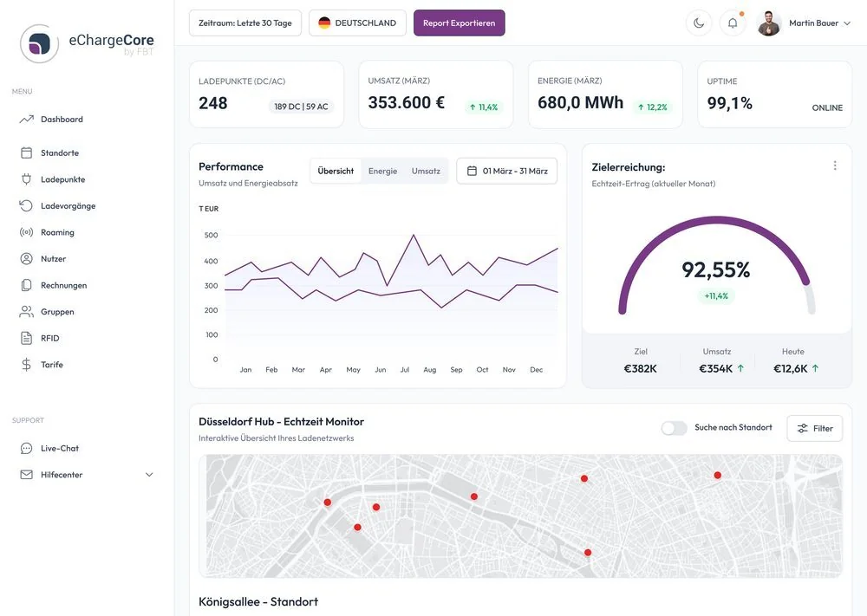867x616 pixels.
Task: Click the Ladepunkte plug icon
Action: (27, 179)
